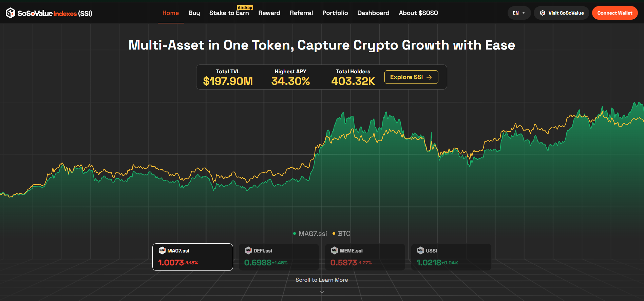
Task: Click the arrow icon in Explore SSI
Action: 429,77
